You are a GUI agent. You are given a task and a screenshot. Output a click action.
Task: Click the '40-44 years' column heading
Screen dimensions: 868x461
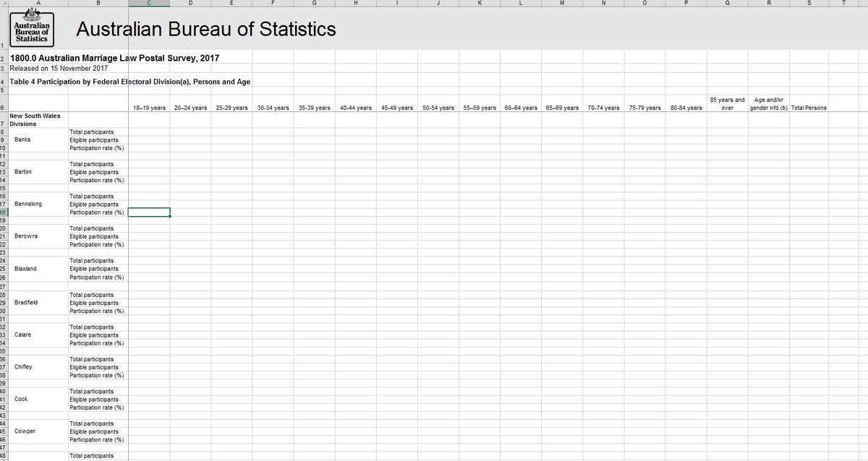coord(356,108)
